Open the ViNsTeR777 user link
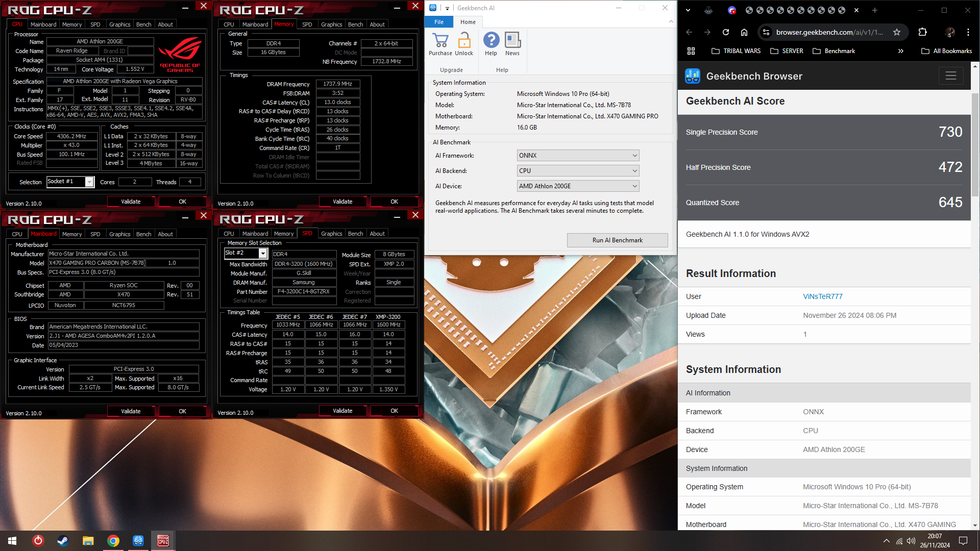 822,296
